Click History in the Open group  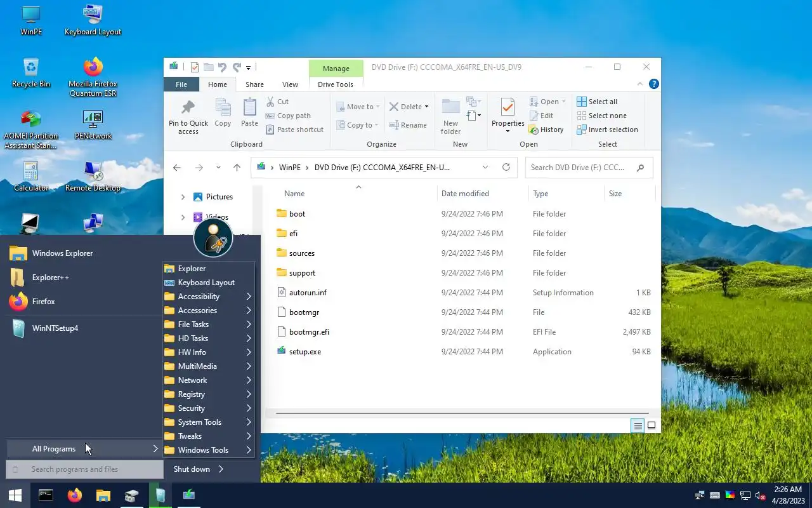(546, 130)
